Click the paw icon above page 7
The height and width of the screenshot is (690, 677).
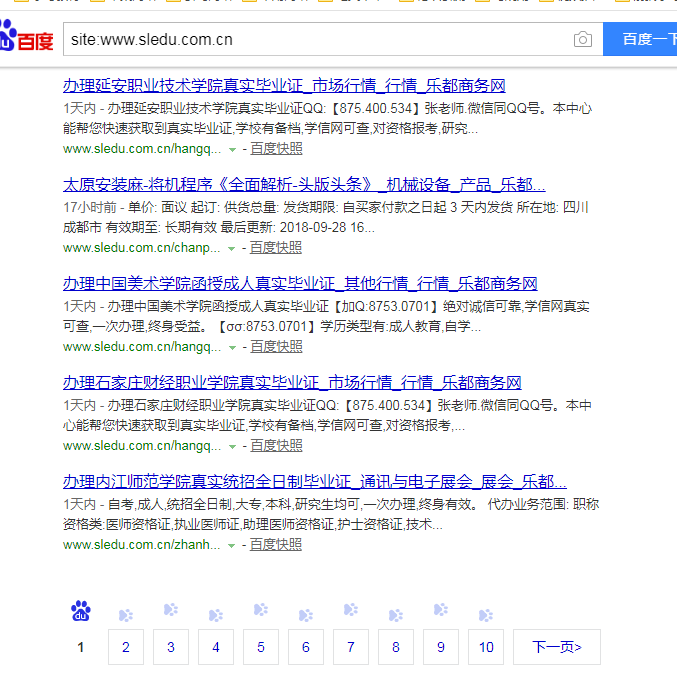pyautogui.click(x=351, y=610)
